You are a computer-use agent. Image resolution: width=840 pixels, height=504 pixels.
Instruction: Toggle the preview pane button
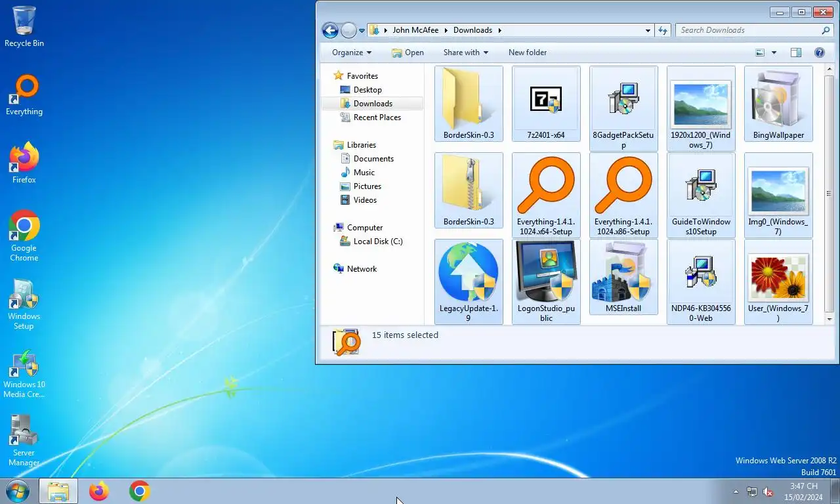(x=796, y=52)
